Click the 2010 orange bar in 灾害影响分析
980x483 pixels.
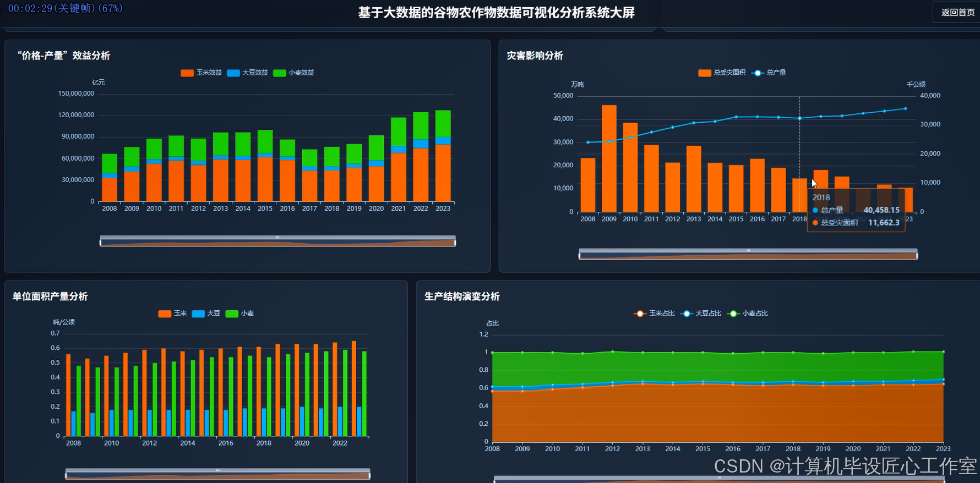point(630,167)
